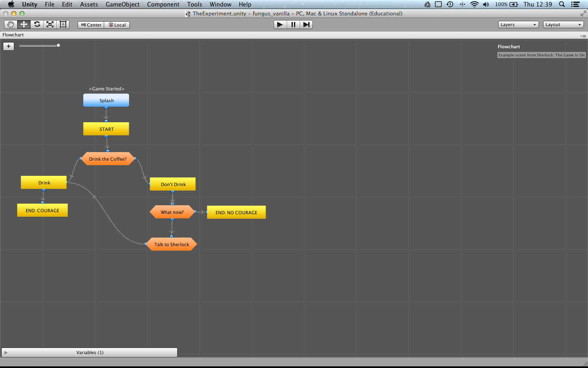
Task: Open the Assets menu
Action: click(89, 4)
